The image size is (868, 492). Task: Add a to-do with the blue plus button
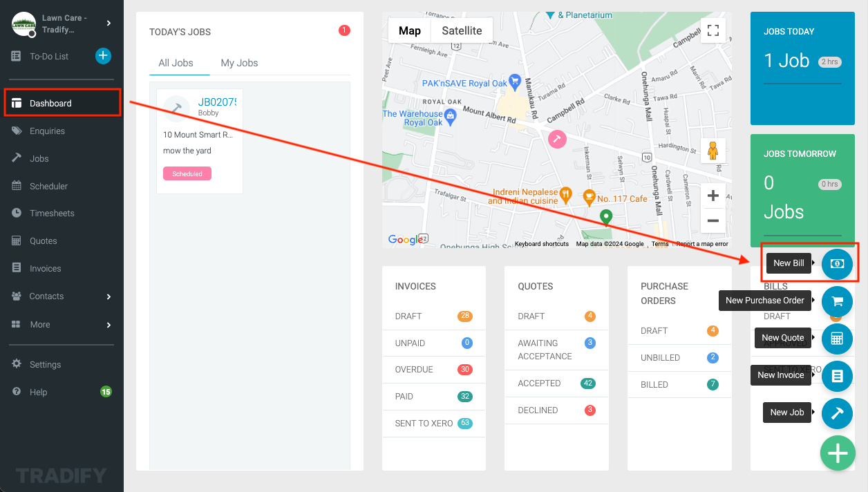tap(103, 56)
